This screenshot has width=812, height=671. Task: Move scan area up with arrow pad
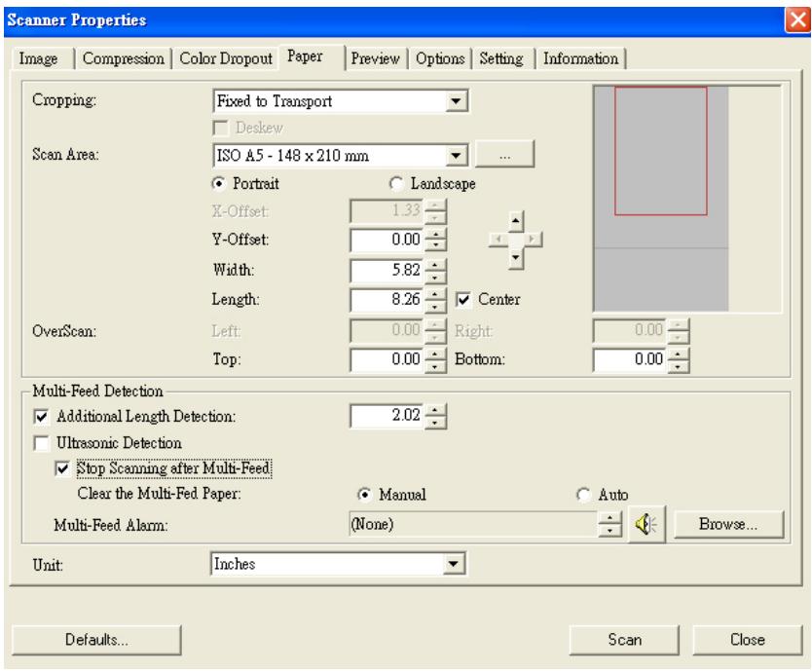pos(515,222)
